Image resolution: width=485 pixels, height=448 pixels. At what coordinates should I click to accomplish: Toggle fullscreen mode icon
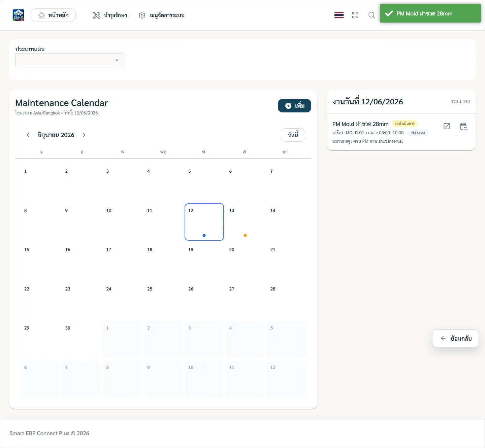pos(355,15)
